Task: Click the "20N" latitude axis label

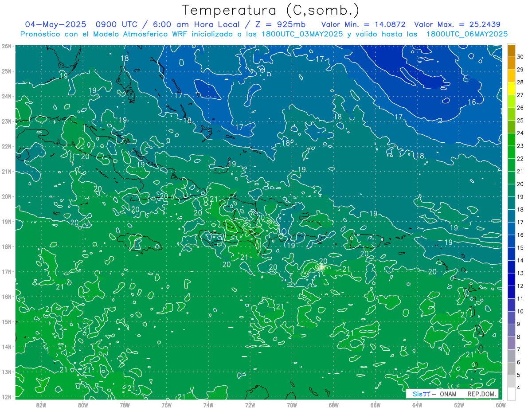Action: 7,196
